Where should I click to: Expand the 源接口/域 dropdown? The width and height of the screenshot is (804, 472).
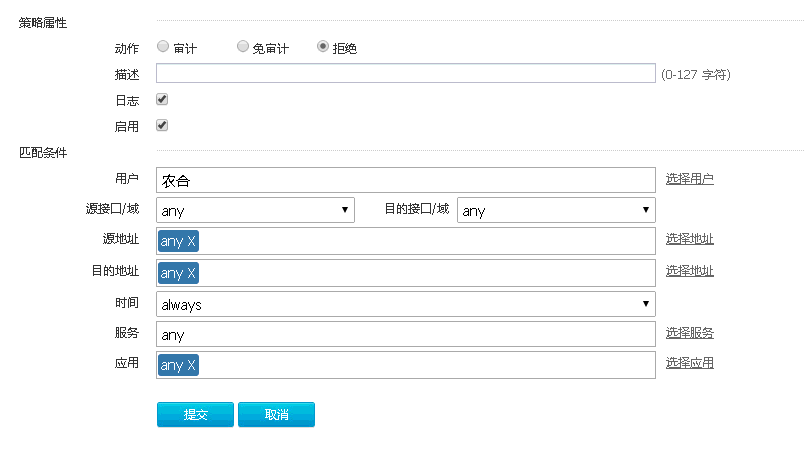pyautogui.click(x=255, y=210)
